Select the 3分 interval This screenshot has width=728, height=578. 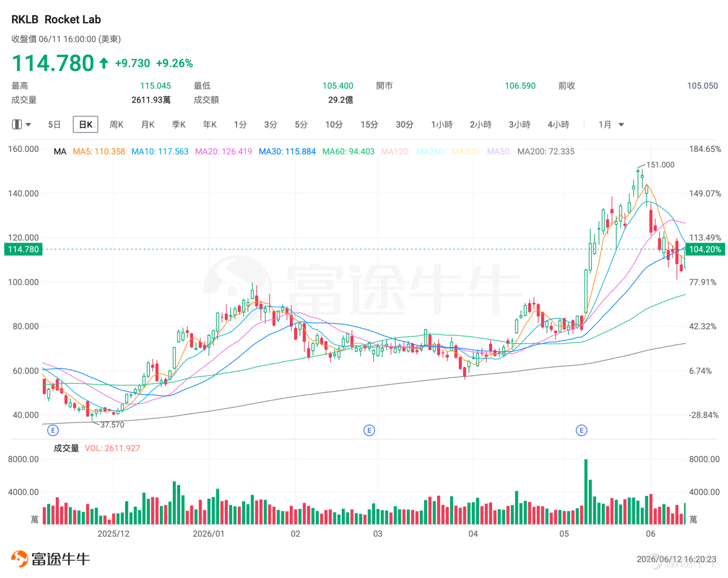point(271,125)
